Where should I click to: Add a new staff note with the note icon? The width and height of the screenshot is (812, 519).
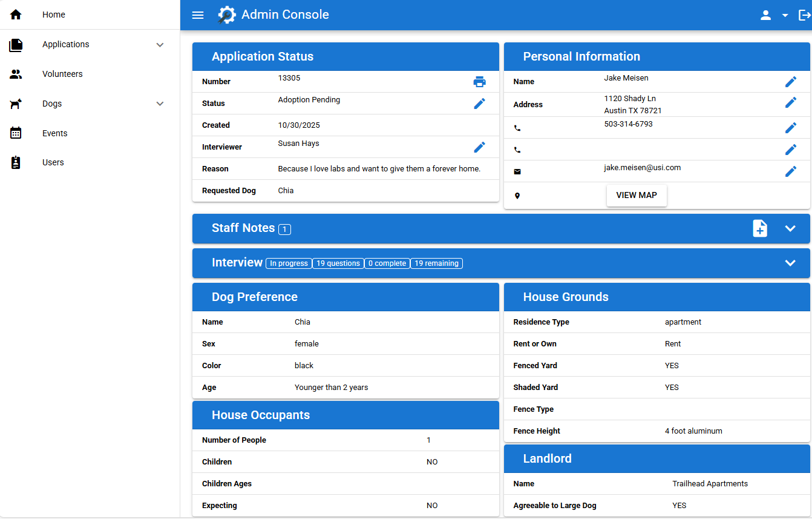759,228
